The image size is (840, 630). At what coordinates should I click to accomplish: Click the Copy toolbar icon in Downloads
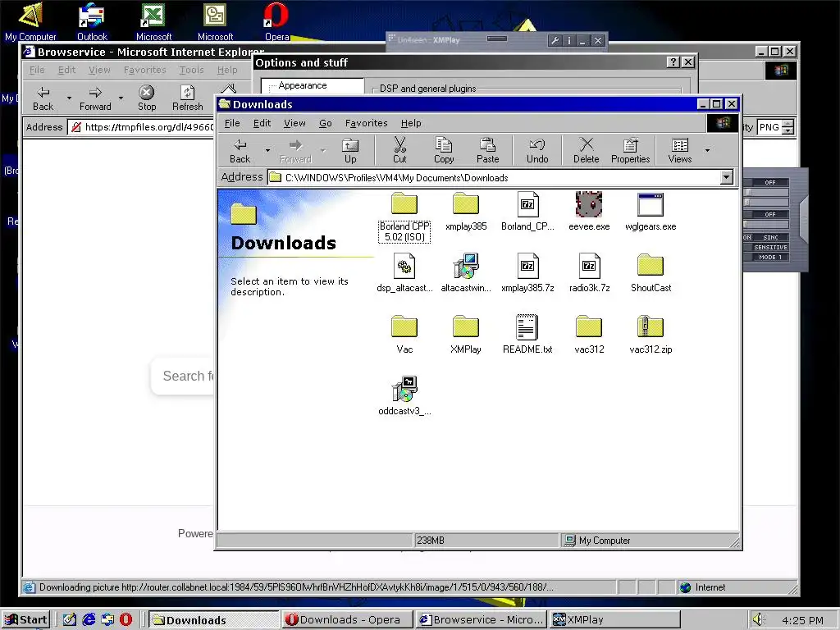(444, 151)
